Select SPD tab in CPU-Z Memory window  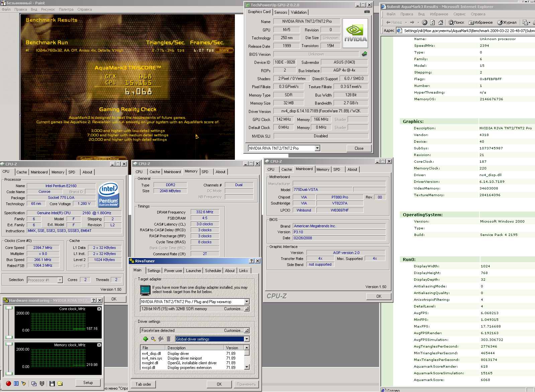pos(205,172)
